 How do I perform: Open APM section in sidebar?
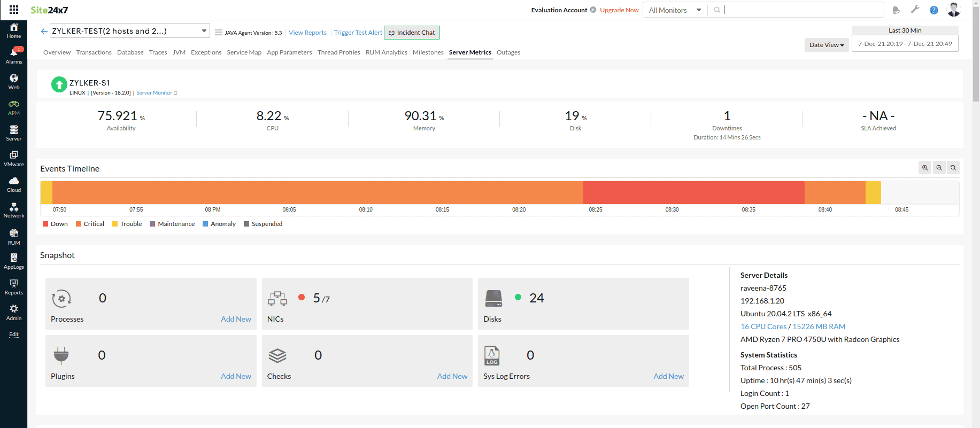point(14,107)
